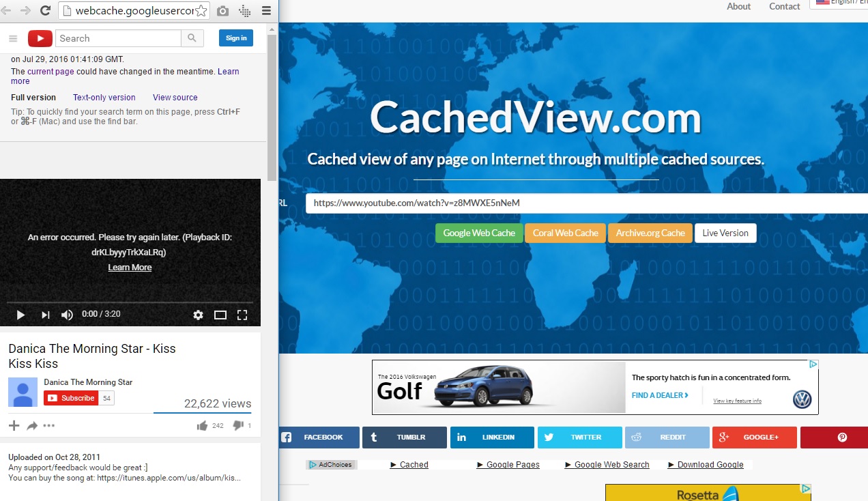Image resolution: width=868 pixels, height=501 pixels.
Task: Play the video
Action: pos(20,315)
